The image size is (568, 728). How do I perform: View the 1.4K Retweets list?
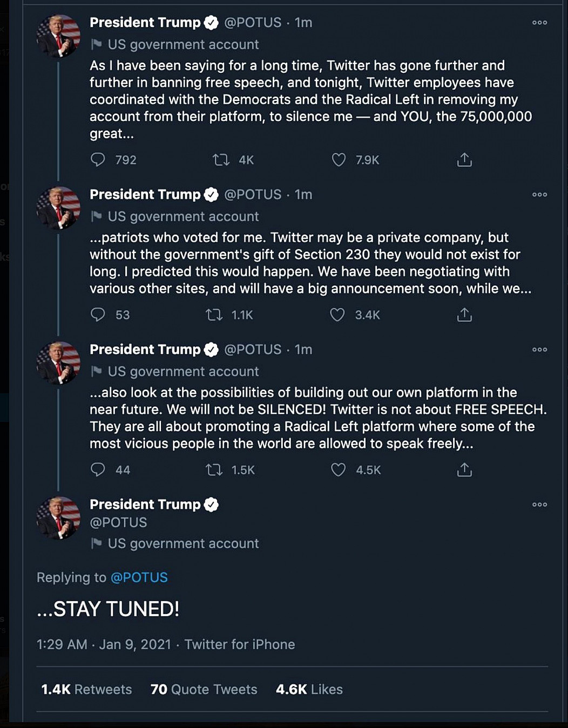point(86,689)
